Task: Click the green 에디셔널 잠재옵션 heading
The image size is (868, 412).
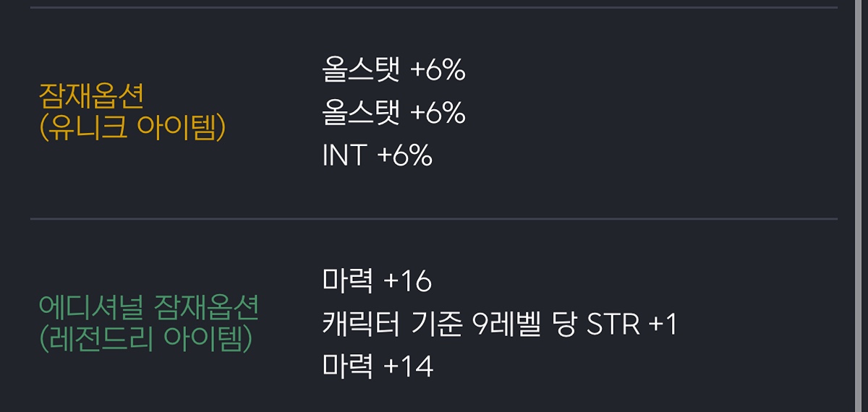Action: pos(148,309)
